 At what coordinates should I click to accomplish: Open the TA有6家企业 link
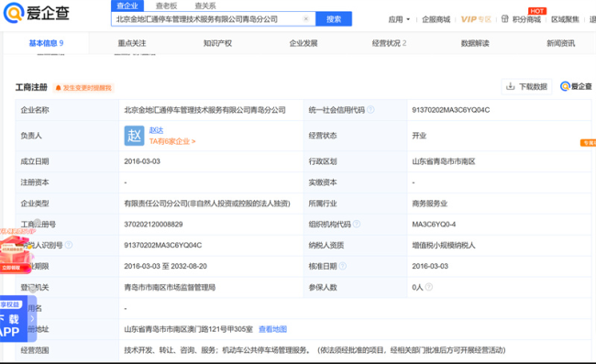(x=172, y=141)
